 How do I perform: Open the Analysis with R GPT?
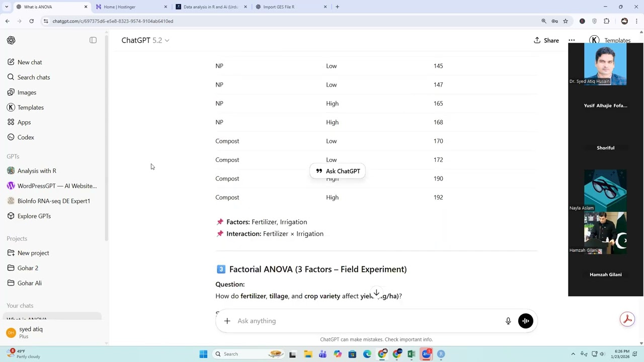[x=37, y=171]
